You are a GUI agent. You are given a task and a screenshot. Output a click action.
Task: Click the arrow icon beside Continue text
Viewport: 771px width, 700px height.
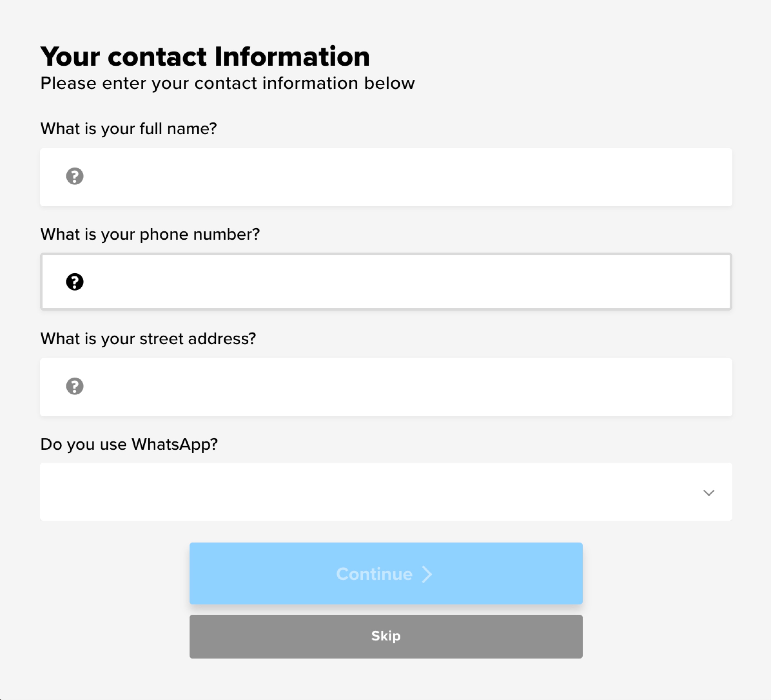point(427,574)
